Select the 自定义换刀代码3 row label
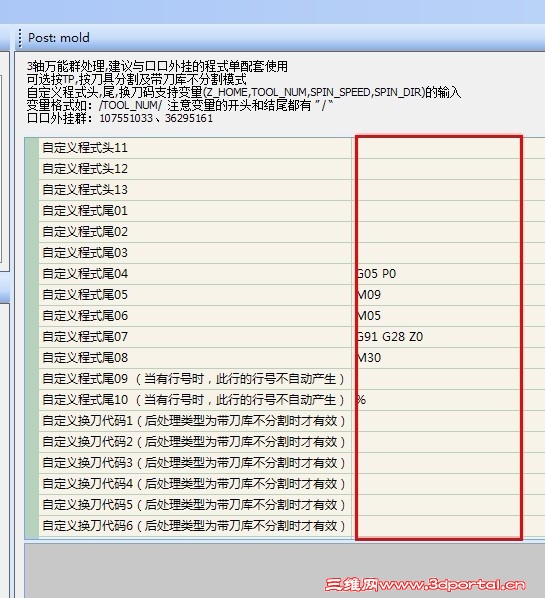The width and height of the screenshot is (545, 598). pyautogui.click(x=195, y=463)
